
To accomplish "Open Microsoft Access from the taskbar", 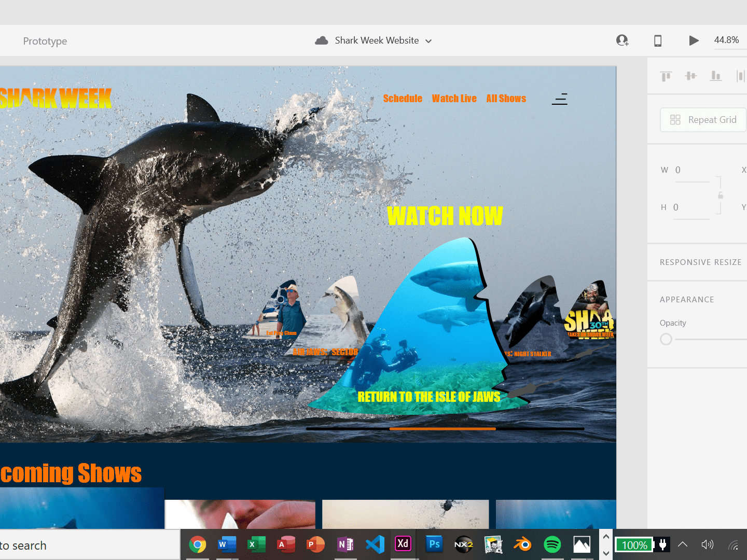I will click(286, 544).
